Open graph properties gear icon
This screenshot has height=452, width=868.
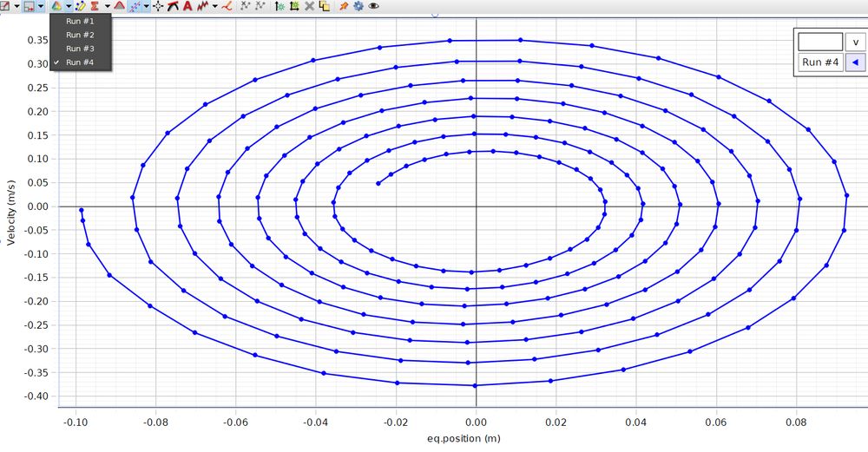click(358, 6)
